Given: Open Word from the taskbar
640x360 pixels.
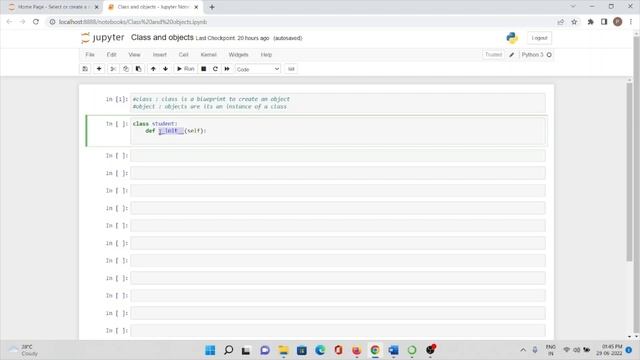Looking at the screenshot, I should (x=393, y=350).
